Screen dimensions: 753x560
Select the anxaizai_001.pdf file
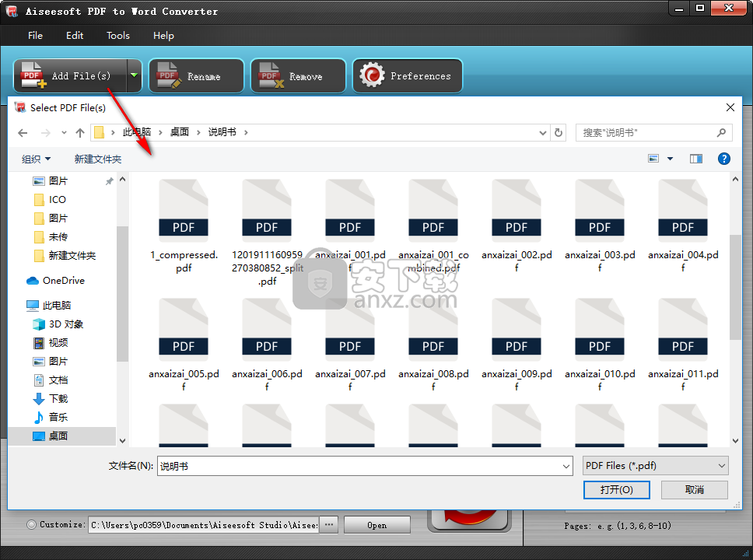pyautogui.click(x=350, y=226)
